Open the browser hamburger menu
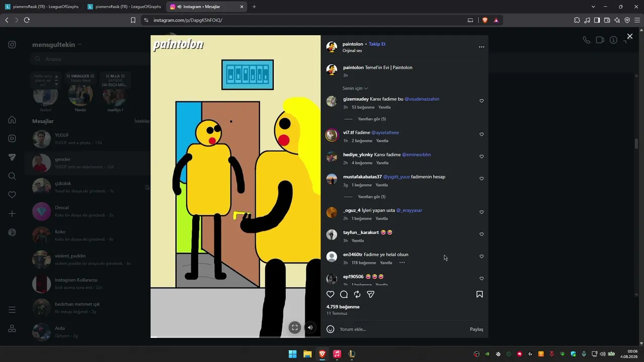The height and width of the screenshot is (362, 644). [x=637, y=20]
